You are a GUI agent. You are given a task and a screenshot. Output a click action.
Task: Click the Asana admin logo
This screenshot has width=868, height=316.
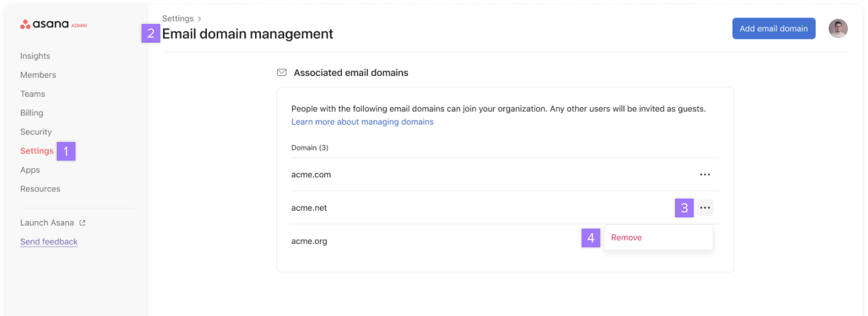point(53,25)
